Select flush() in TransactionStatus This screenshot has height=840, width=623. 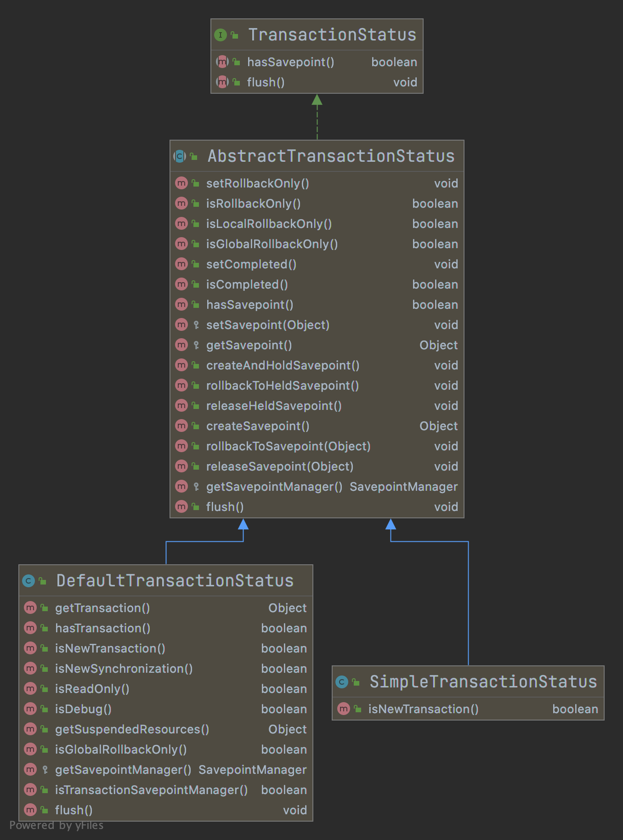click(266, 82)
